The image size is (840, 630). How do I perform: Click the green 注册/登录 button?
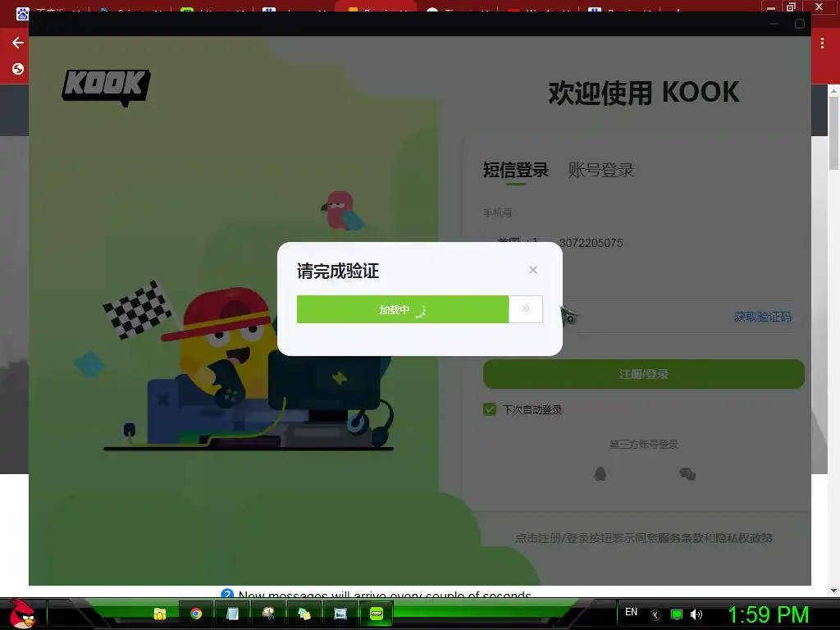point(643,374)
